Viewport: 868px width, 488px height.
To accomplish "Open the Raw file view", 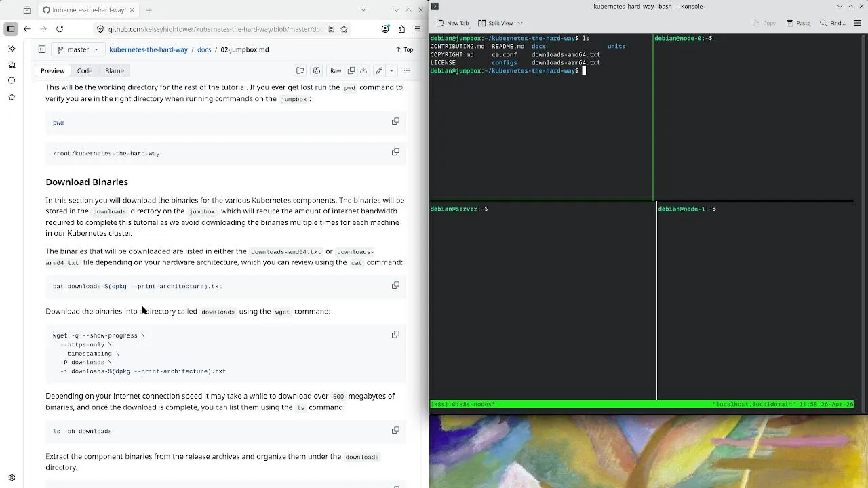I will point(336,70).
